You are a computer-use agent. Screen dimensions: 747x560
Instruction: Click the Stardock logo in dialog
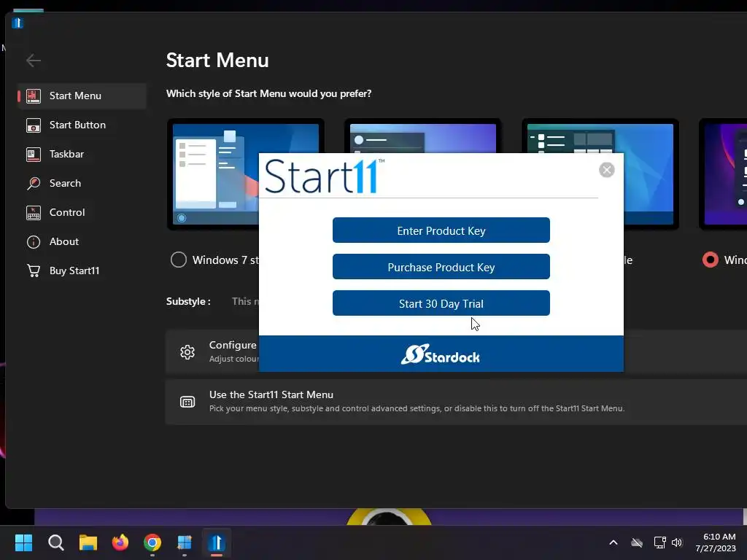point(440,355)
